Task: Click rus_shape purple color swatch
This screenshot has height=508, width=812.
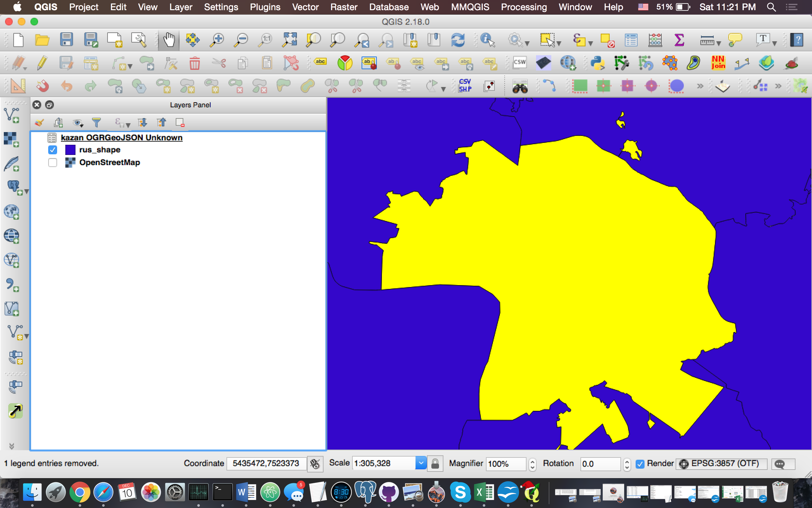Action: [70, 150]
